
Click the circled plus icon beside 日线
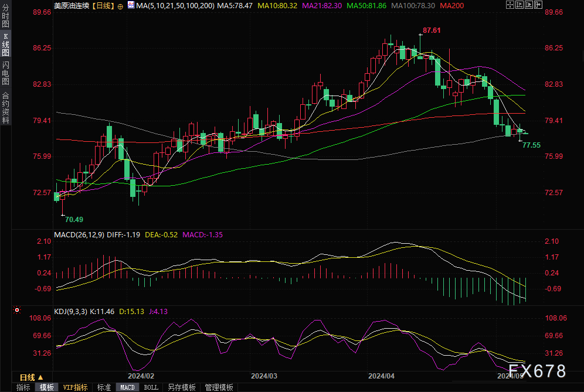click(x=120, y=5)
